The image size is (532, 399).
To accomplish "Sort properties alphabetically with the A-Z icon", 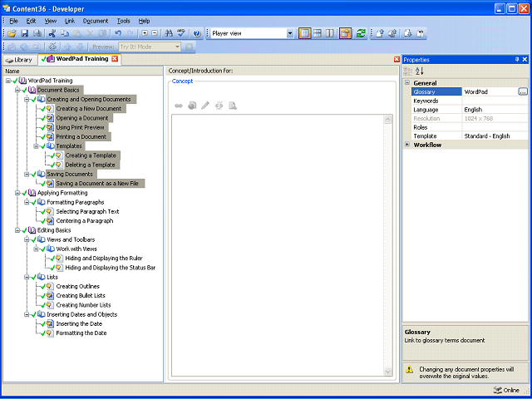I will click(x=419, y=71).
